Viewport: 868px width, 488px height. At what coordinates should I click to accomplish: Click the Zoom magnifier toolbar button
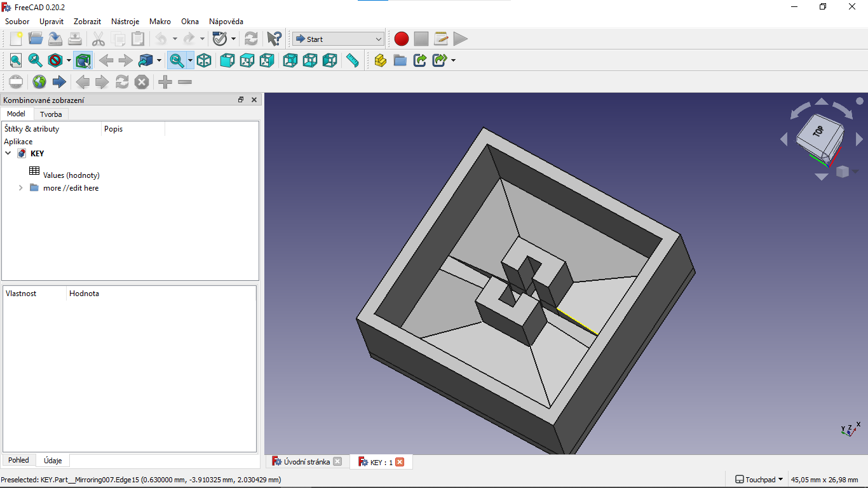pos(177,60)
